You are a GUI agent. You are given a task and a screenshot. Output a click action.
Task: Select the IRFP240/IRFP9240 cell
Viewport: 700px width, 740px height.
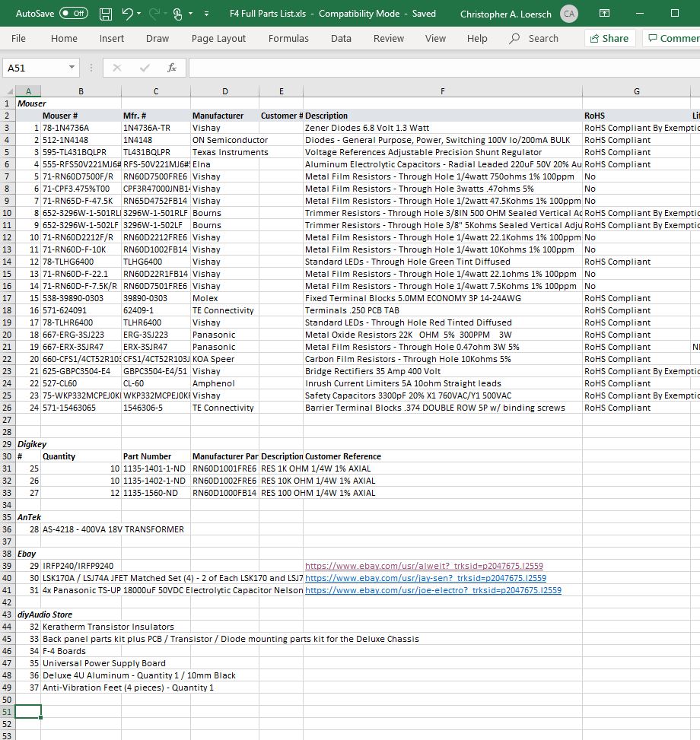coord(81,566)
